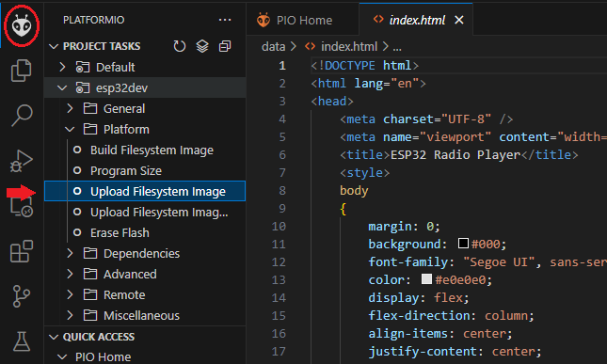Click the meta charset UTF-8 line

click(x=426, y=119)
